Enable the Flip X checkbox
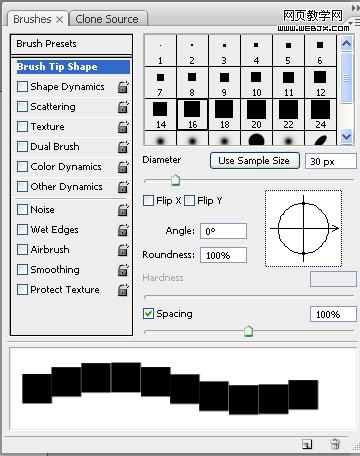The height and width of the screenshot is (456, 360). click(x=148, y=201)
